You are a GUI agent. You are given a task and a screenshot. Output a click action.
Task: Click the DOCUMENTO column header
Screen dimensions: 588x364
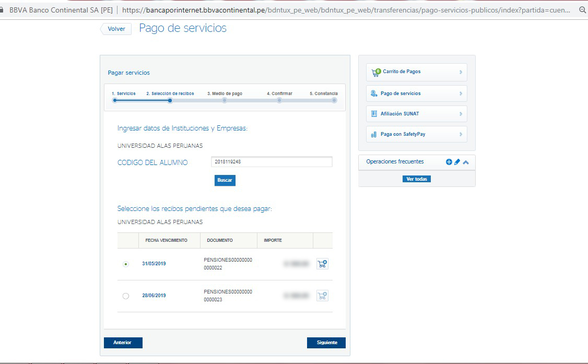220,240
